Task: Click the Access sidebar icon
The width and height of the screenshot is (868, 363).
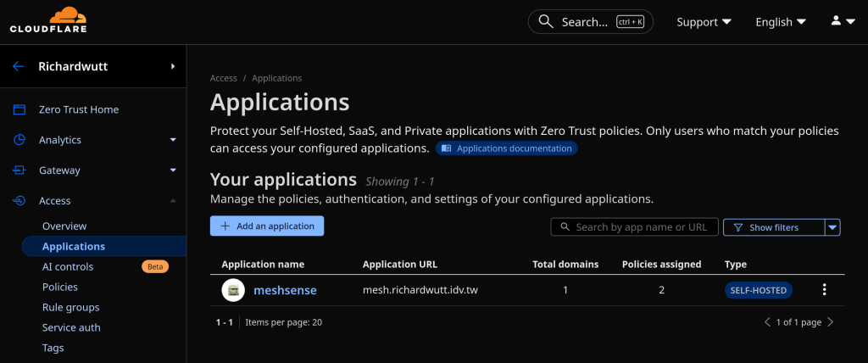Action: [19, 201]
